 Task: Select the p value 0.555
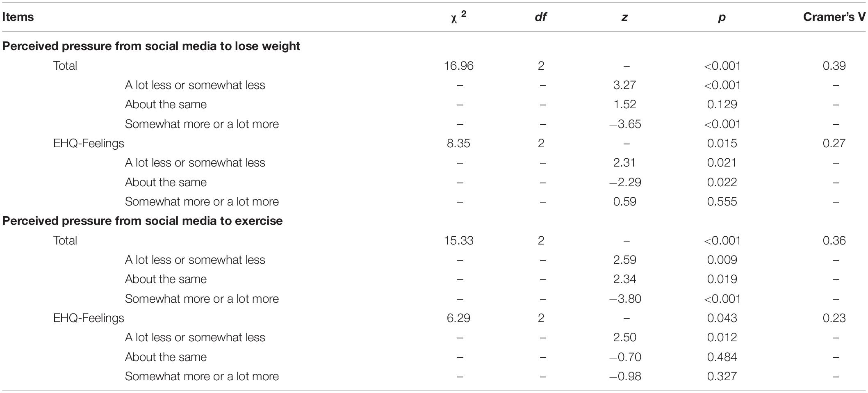[x=722, y=201]
